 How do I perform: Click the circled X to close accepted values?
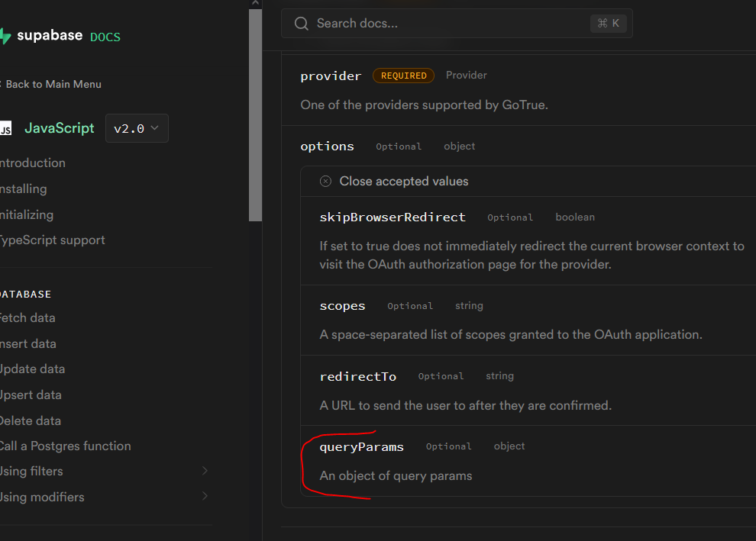coord(325,181)
